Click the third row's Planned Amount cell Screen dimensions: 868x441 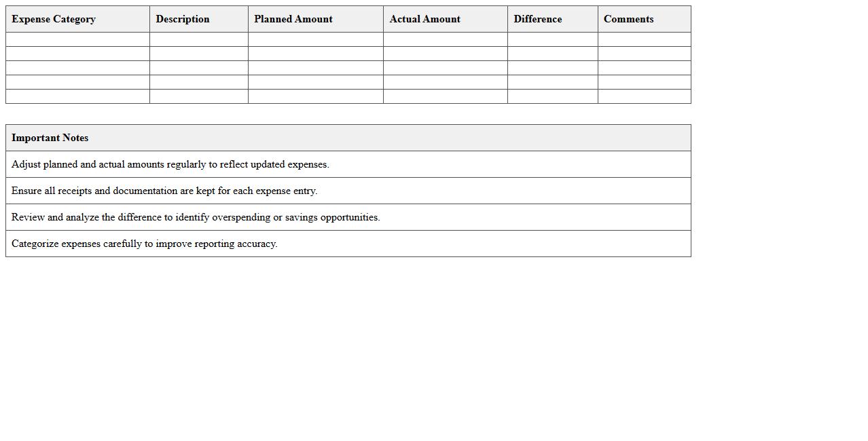315,67
